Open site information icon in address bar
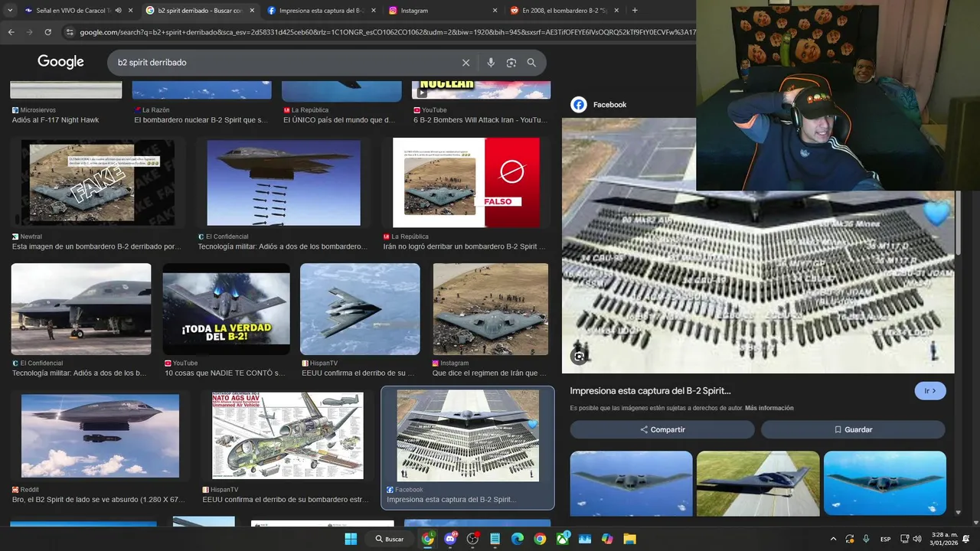Image resolution: width=980 pixels, height=551 pixels. point(70,32)
